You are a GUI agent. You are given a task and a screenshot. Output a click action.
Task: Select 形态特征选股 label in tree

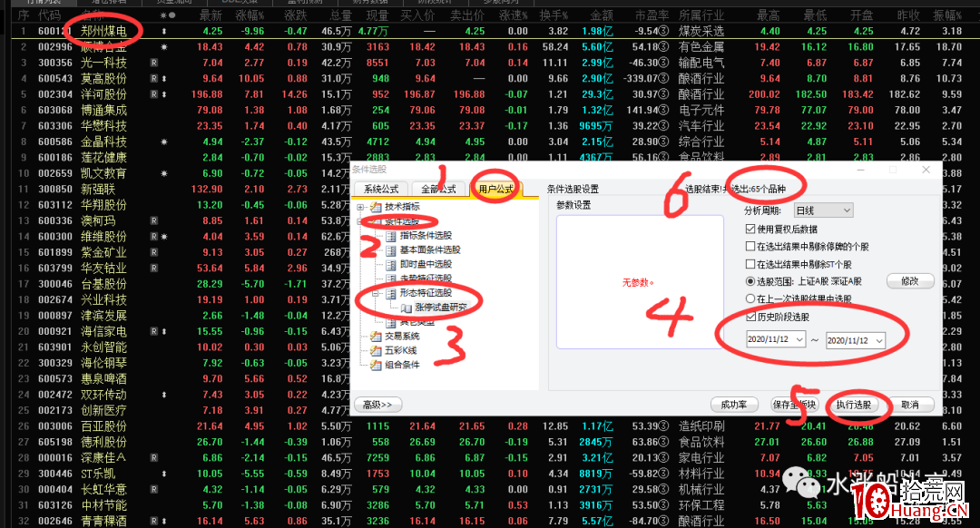click(x=426, y=293)
